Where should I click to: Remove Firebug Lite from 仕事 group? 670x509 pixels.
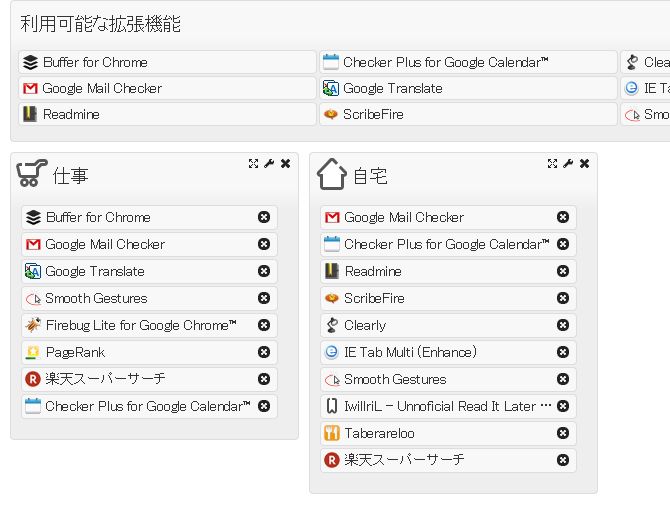pos(264,325)
